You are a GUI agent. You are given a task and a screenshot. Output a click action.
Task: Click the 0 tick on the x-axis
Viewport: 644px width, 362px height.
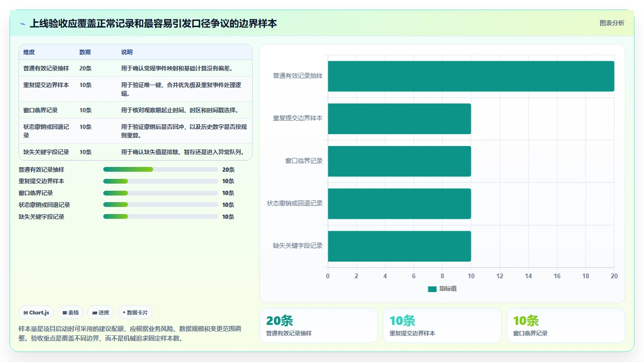(328, 276)
